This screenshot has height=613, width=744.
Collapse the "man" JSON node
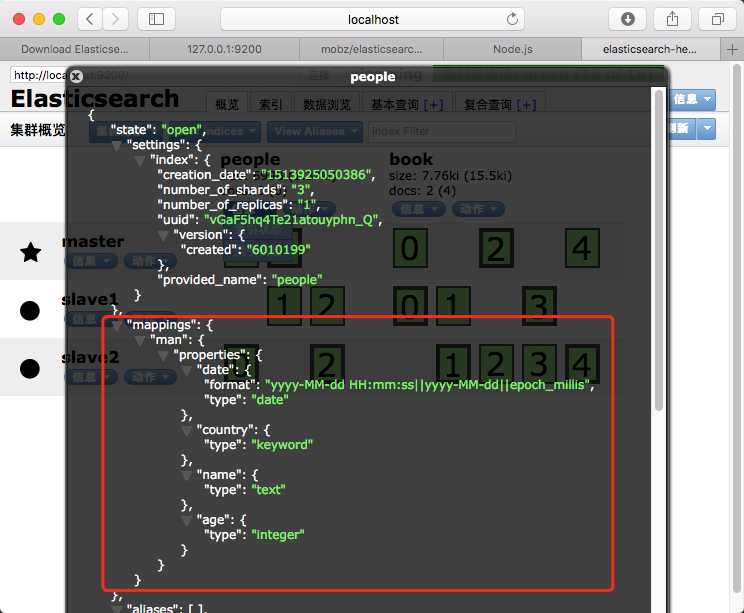click(140, 341)
